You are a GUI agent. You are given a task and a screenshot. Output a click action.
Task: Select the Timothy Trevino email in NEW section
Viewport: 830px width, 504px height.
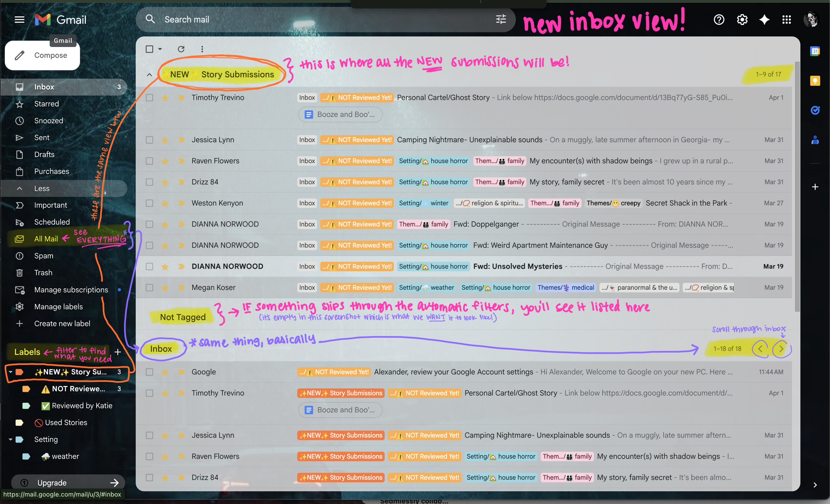(149, 98)
